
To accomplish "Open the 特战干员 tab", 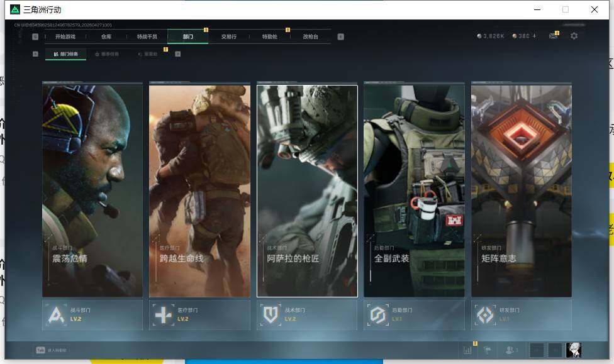I will point(147,36).
